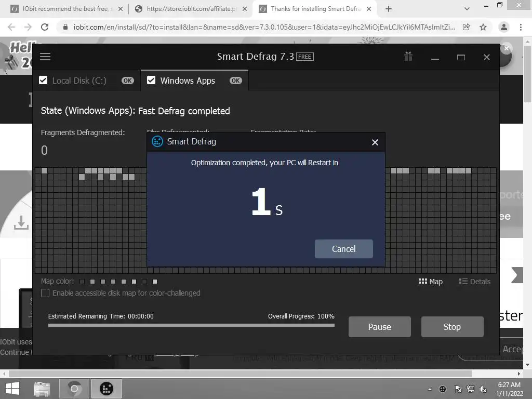Uncheck the Windows Apps checkbox
This screenshot has height=399, width=532.
pyautogui.click(x=151, y=81)
